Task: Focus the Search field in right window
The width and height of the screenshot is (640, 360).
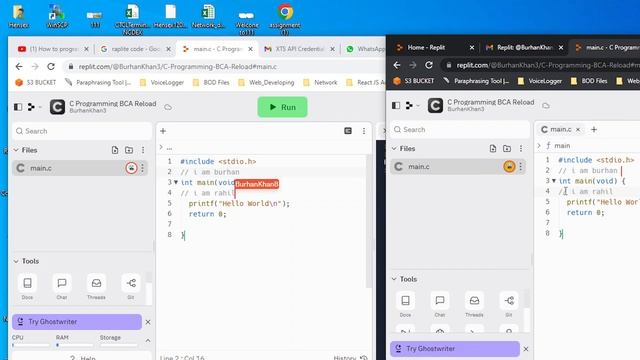Action: pyautogui.click(x=460, y=129)
